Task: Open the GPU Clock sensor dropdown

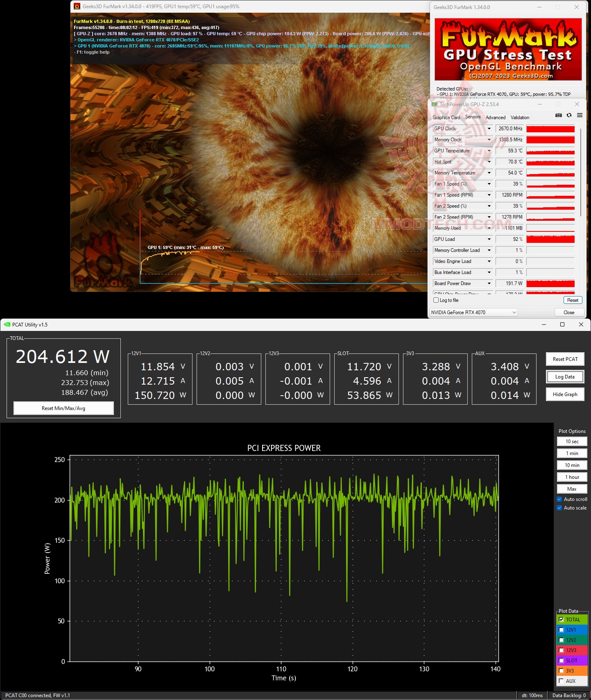Action: [489, 129]
